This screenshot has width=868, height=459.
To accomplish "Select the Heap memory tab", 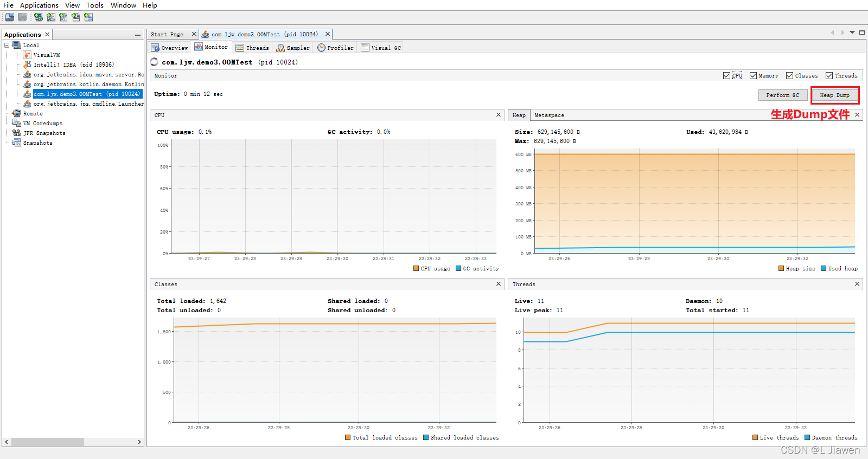I will pos(519,115).
